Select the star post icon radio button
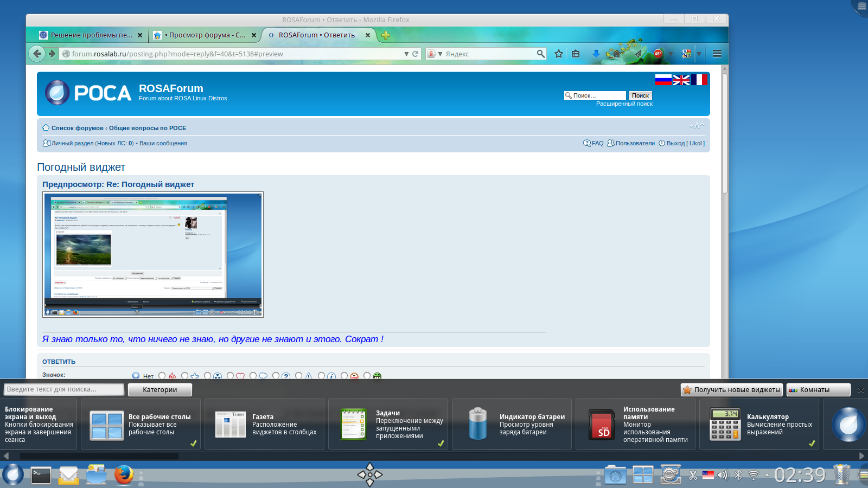The width and height of the screenshot is (868, 488). point(184,375)
